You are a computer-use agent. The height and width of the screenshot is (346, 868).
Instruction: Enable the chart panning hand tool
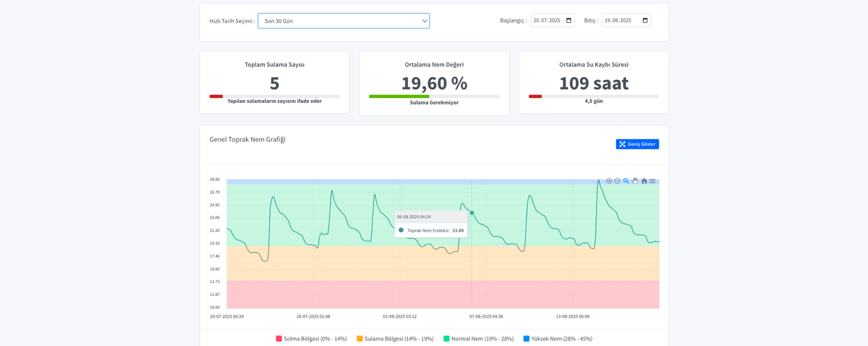coord(635,181)
